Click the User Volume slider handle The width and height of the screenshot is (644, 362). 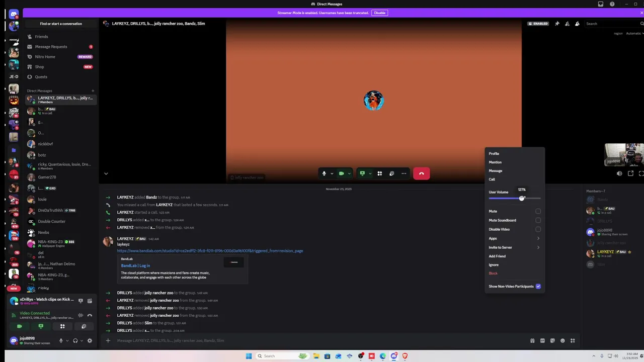522,198
